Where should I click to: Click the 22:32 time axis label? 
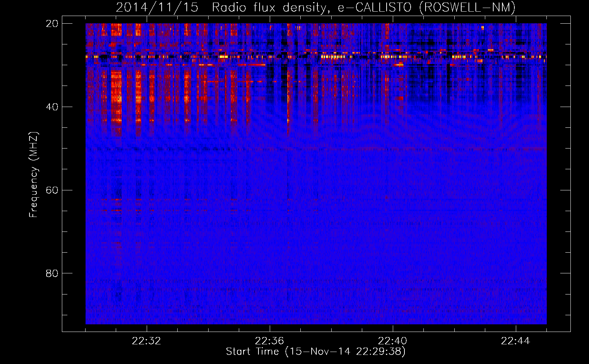click(146, 341)
